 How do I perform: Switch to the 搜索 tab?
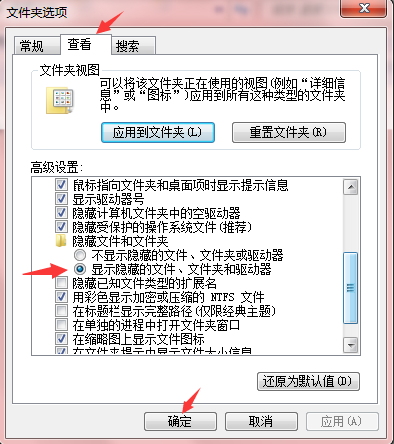(127, 46)
